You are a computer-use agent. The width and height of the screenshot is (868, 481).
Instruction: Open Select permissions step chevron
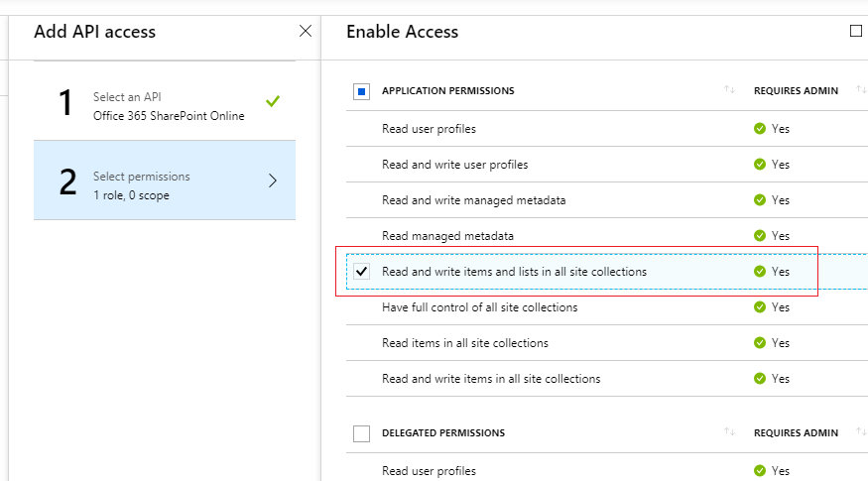(x=273, y=180)
